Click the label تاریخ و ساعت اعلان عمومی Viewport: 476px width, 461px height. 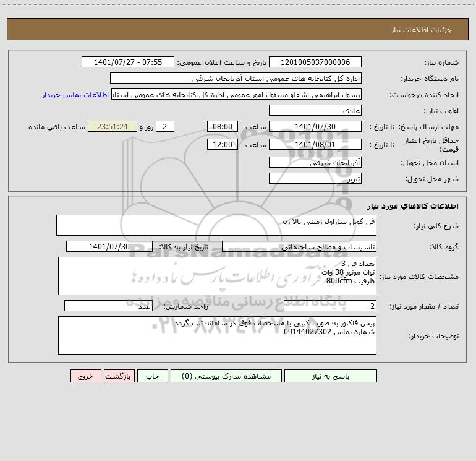point(221,62)
